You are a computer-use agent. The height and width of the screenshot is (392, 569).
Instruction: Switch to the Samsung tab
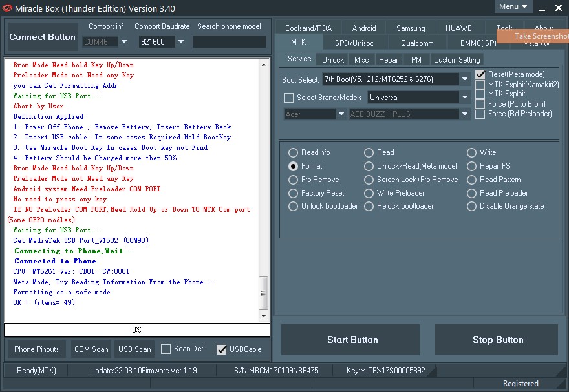coord(411,28)
